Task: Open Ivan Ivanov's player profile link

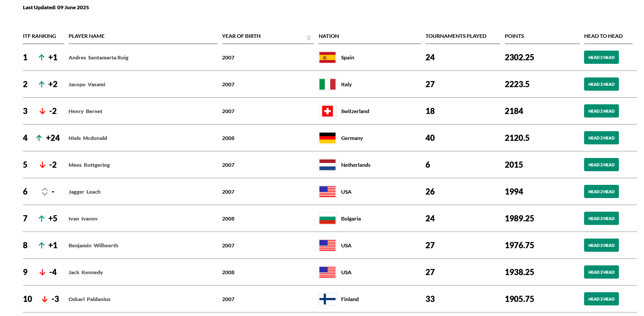Action: 83,219
